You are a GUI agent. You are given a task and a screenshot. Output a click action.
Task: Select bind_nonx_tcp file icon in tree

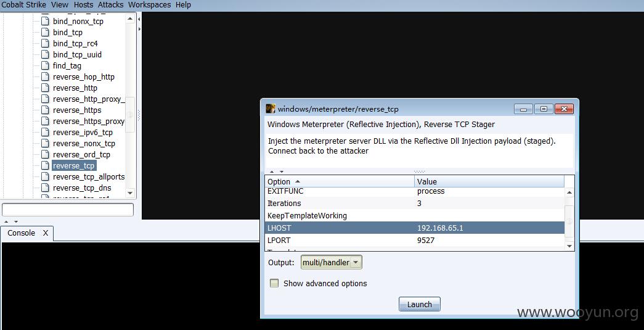(x=45, y=22)
